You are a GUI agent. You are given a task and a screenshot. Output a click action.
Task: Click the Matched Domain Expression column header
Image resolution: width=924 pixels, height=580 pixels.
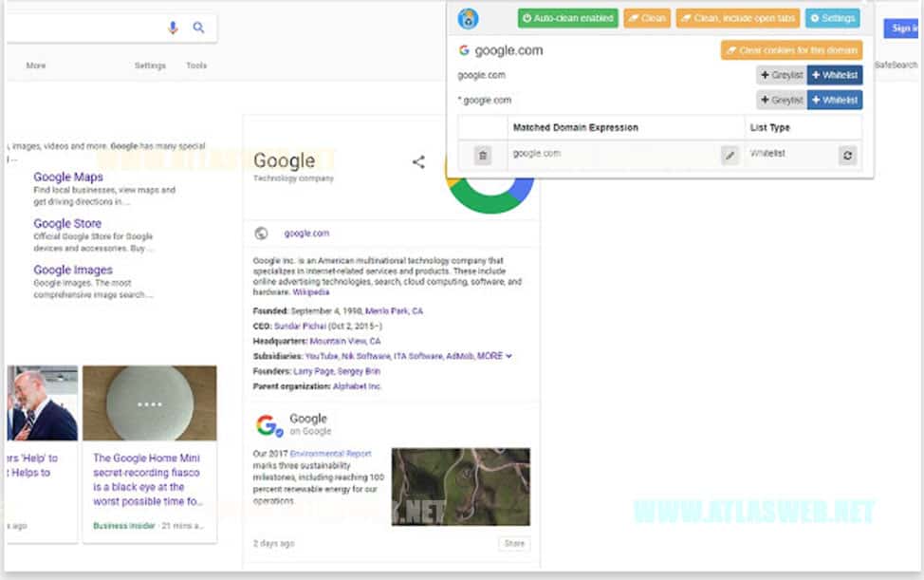pyautogui.click(x=576, y=127)
